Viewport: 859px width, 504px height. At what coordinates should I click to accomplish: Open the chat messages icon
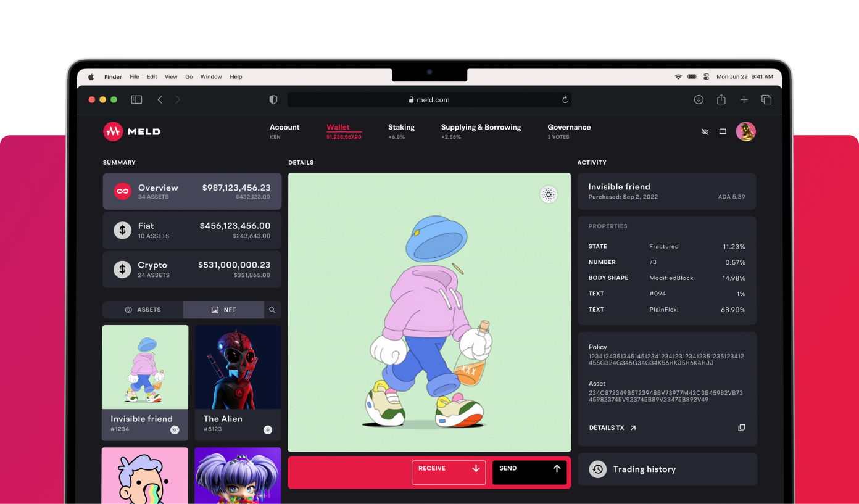pyautogui.click(x=723, y=131)
